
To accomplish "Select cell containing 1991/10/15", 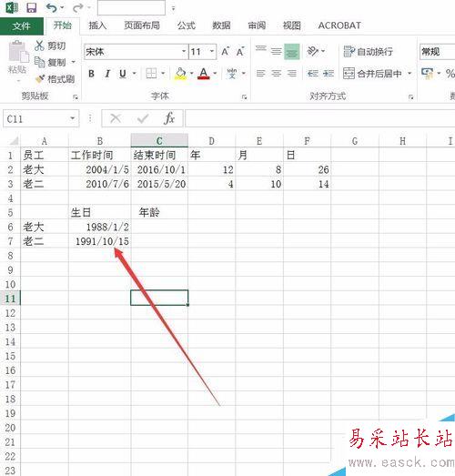I will point(100,241).
